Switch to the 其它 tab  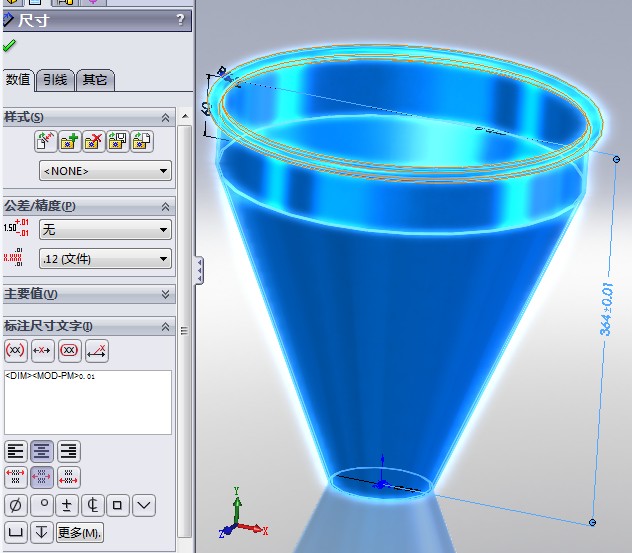pyautogui.click(x=95, y=80)
